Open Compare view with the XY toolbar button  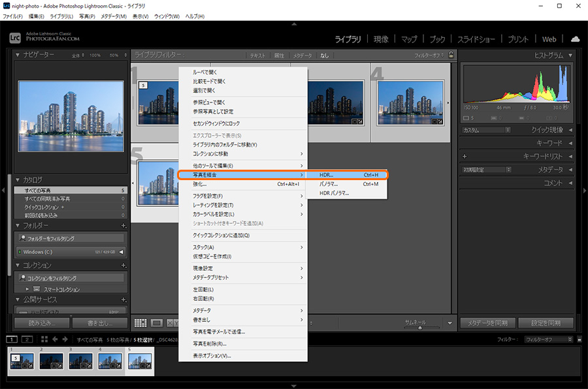click(172, 322)
